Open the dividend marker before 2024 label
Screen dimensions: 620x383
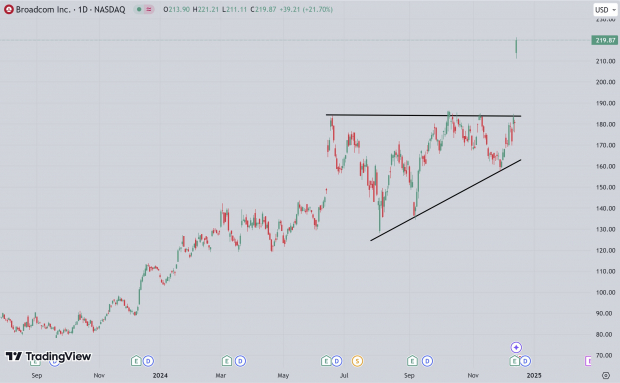click(x=148, y=361)
